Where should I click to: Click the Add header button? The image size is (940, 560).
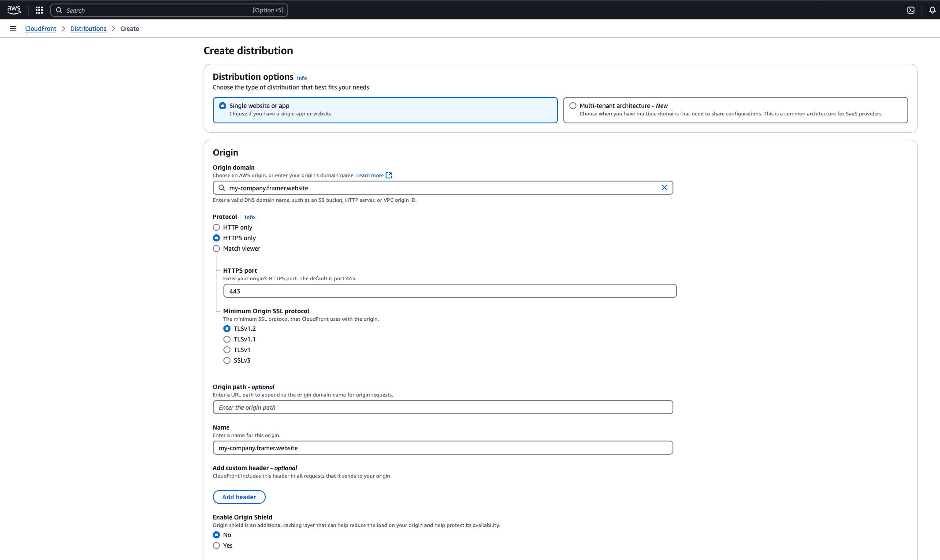coord(239,497)
